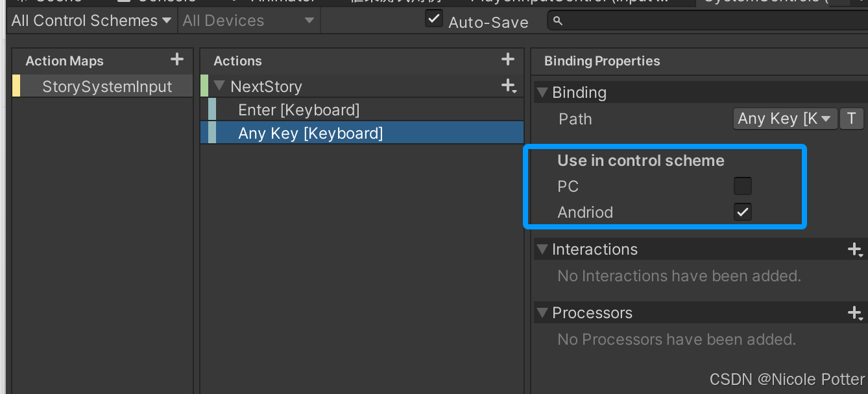
Task: Disable the Andriod control scheme checkbox
Action: (742, 212)
